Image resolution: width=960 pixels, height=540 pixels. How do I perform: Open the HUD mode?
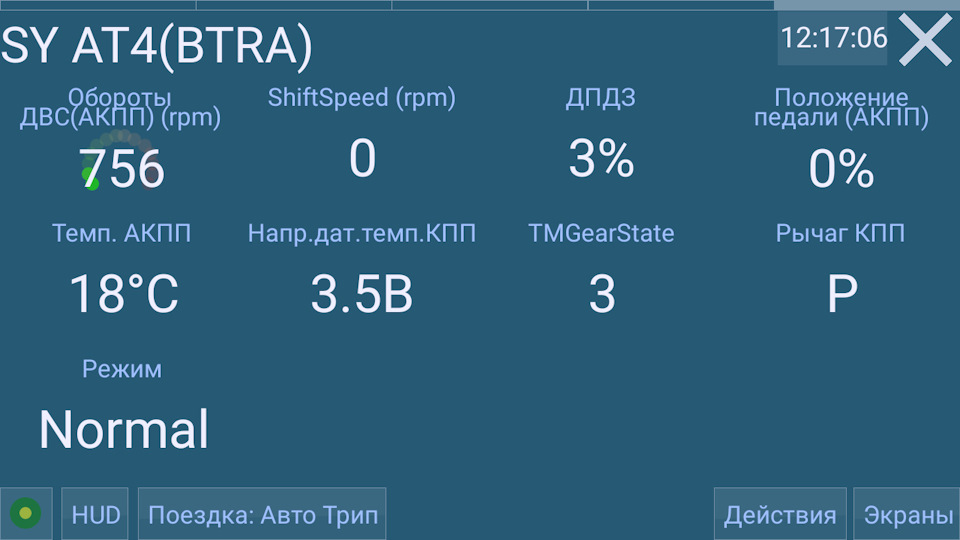[95, 514]
